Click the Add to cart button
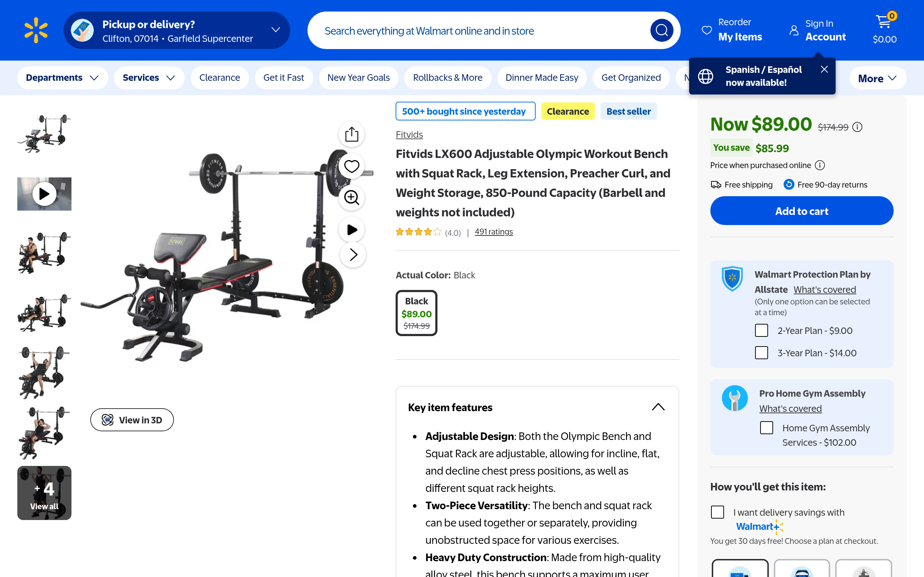The width and height of the screenshot is (924, 577). [801, 211]
